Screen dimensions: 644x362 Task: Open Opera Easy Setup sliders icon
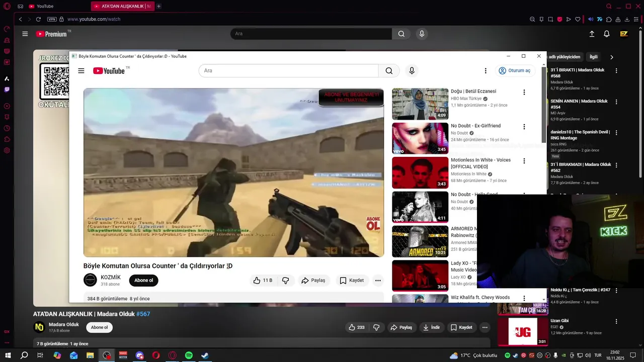point(636,19)
